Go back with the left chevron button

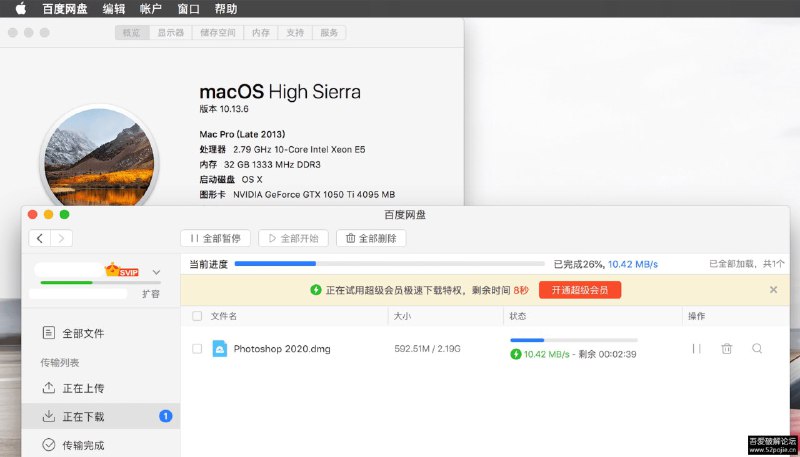click(40, 238)
